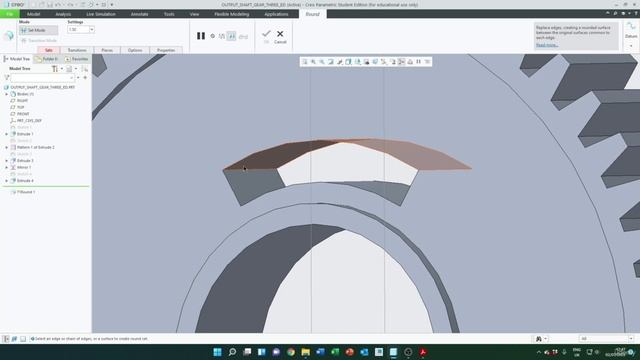Click the Repaint icon in the graphics toolbar

pyautogui.click(x=331, y=62)
